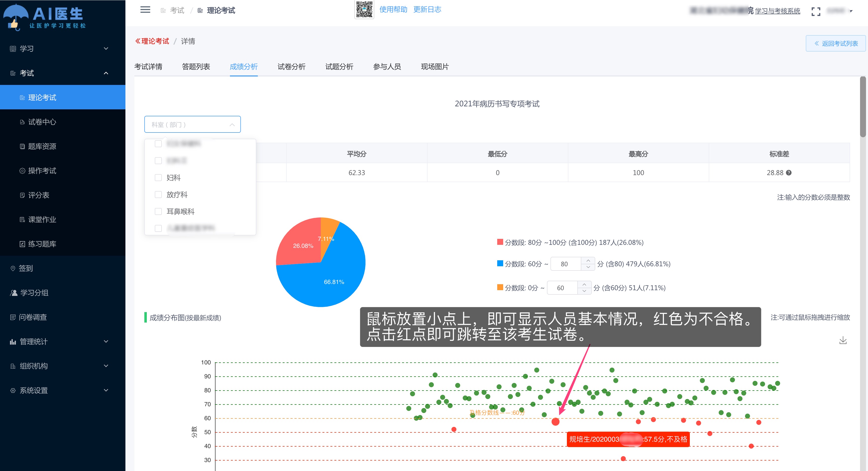The height and width of the screenshot is (471, 868).
Task: Click the 课堂作业 sidebar icon
Action: pyautogui.click(x=22, y=219)
